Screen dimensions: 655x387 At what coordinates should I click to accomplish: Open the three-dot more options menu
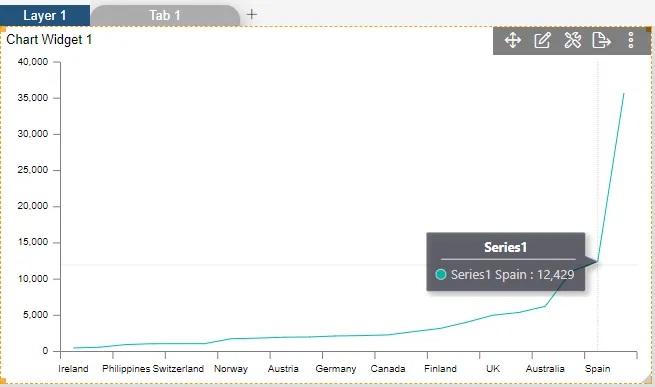tap(631, 41)
